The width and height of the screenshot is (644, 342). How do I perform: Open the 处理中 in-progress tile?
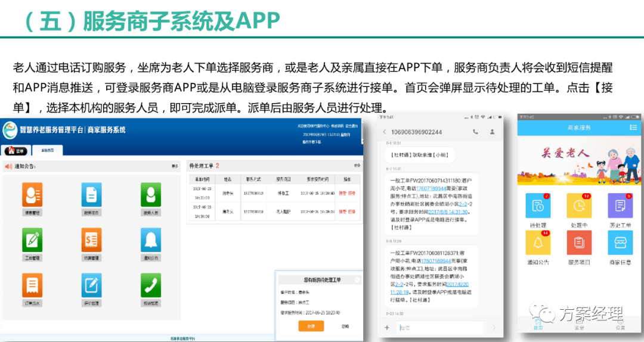click(x=578, y=206)
